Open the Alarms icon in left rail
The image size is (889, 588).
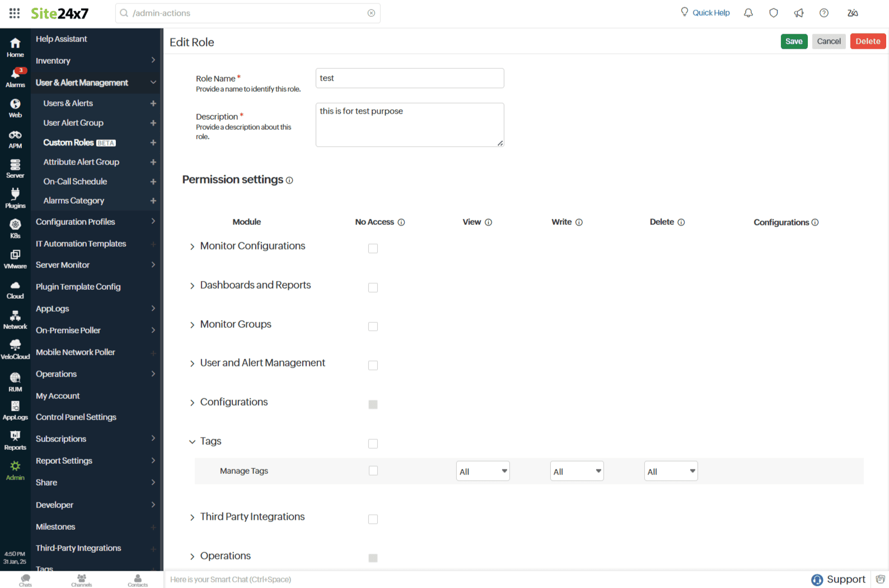[x=15, y=78]
